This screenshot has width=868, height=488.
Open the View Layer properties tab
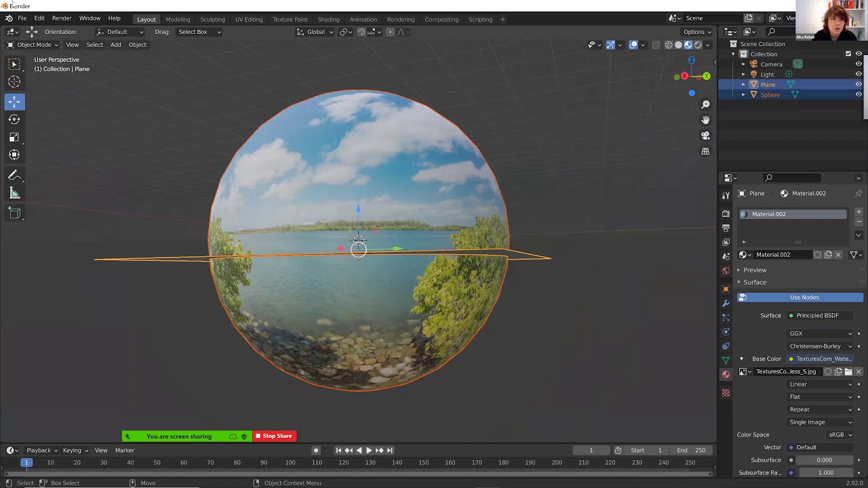point(726,242)
